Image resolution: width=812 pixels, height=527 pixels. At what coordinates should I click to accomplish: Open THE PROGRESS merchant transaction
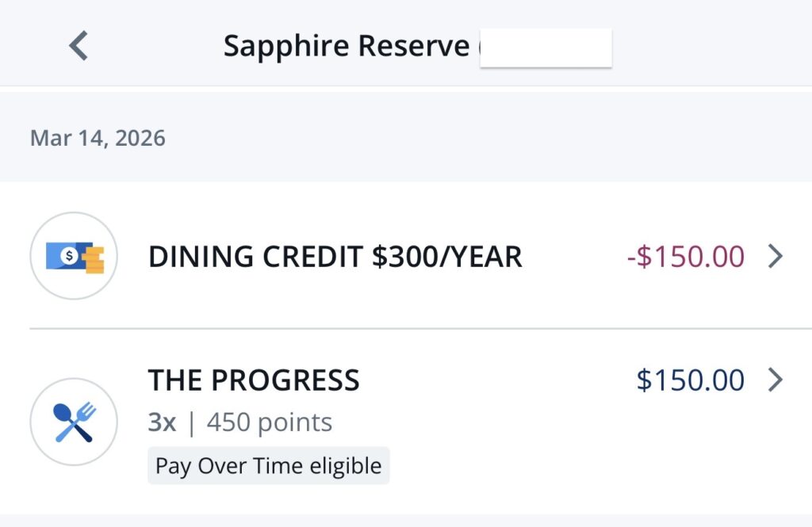(254, 380)
